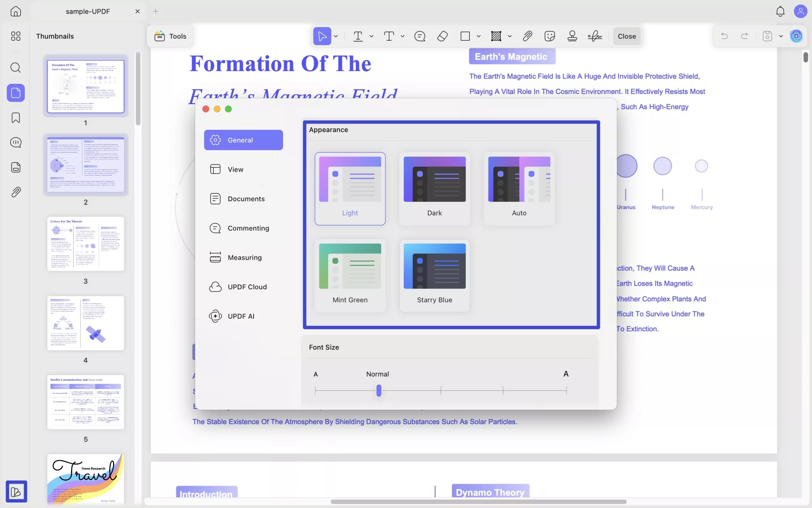Choose the Mint Green appearance theme
Image resolution: width=812 pixels, height=508 pixels.
pyautogui.click(x=350, y=276)
